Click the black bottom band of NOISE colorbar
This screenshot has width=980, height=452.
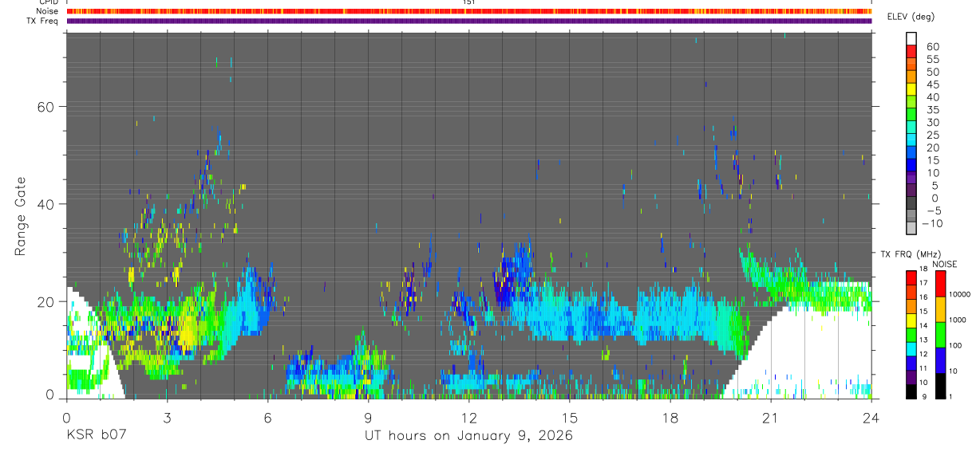click(940, 386)
